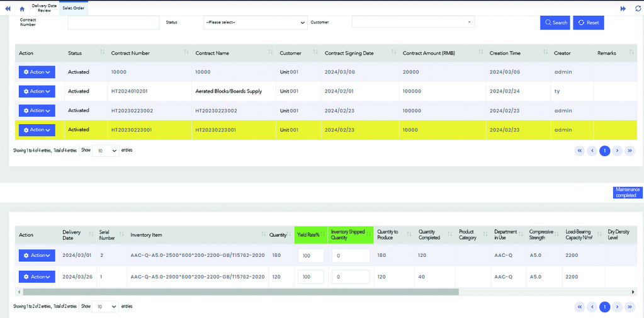Expand Action menu for contract HT2024010201
Screen dimensions: 644x318
[x=37, y=91]
